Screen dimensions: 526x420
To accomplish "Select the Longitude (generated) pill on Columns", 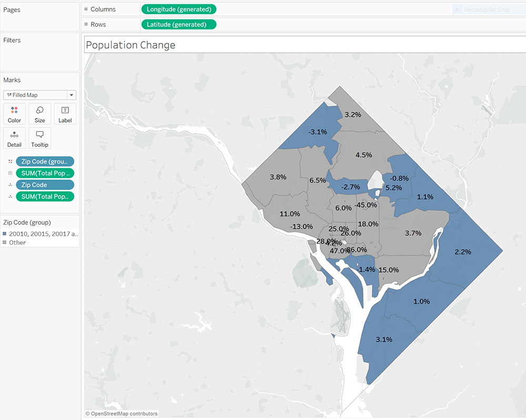I will coord(178,9).
